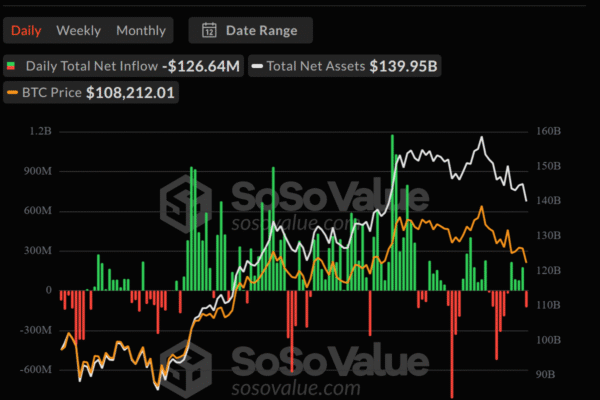Toggle the Daily Total Net Inflow series

pyautogui.click(x=91, y=67)
